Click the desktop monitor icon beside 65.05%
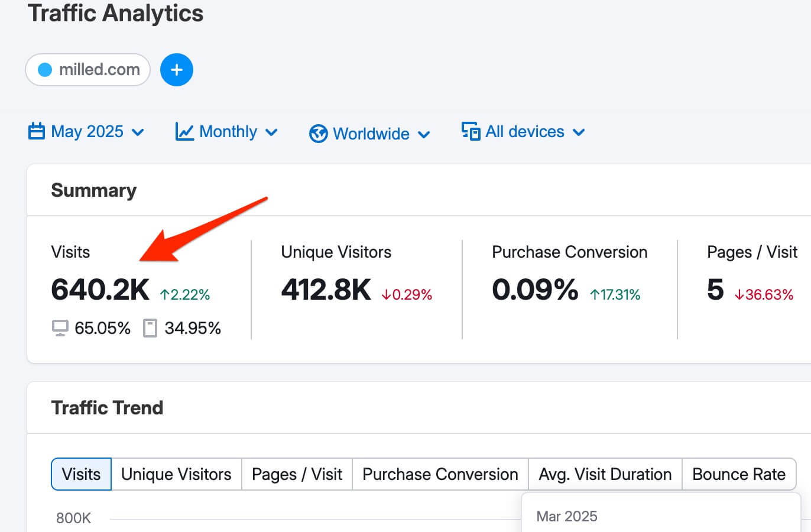This screenshot has width=811, height=532. [x=60, y=328]
